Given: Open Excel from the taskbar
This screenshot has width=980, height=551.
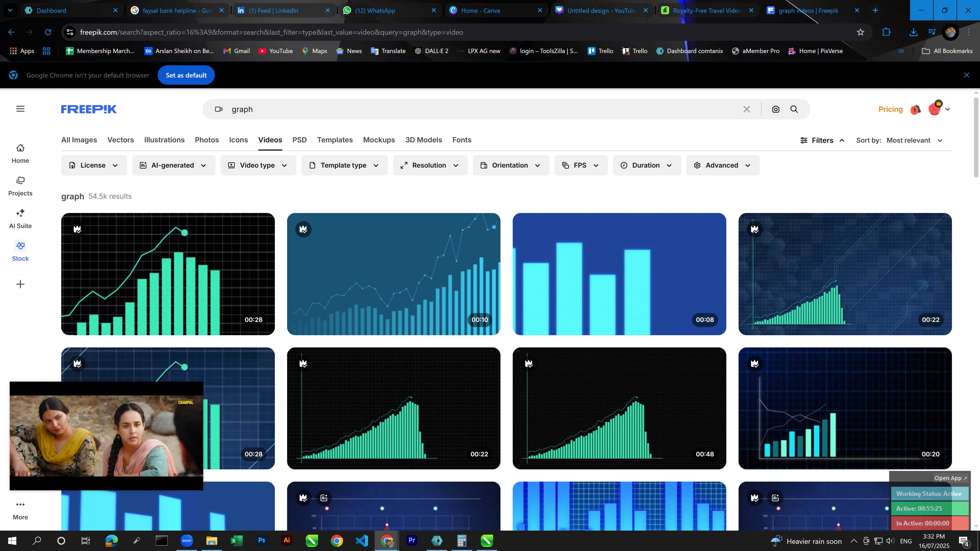Looking at the screenshot, I should pyautogui.click(x=237, y=540).
